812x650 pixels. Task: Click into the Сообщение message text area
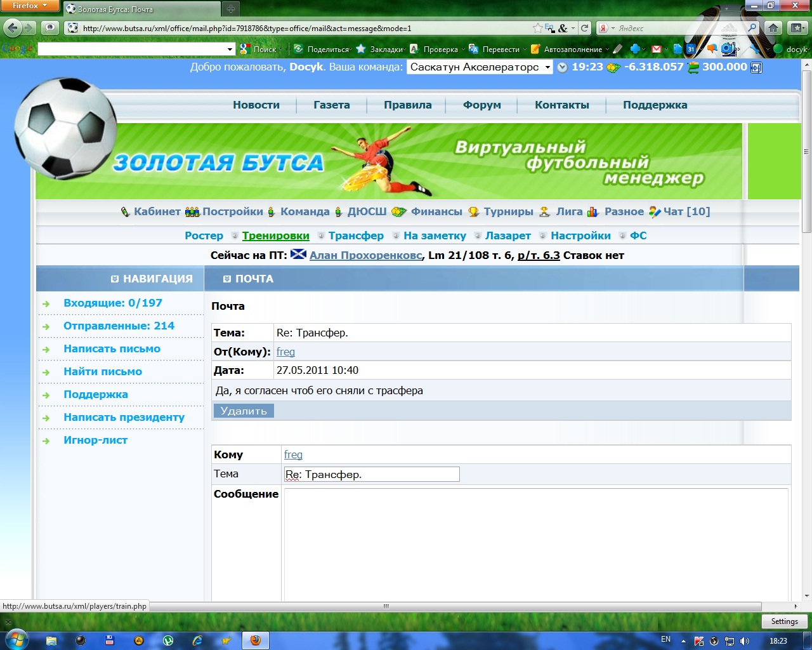coord(535,543)
